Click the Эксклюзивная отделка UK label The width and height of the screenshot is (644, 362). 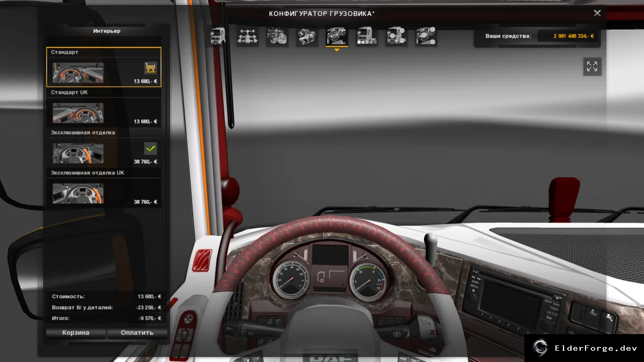[87, 173]
